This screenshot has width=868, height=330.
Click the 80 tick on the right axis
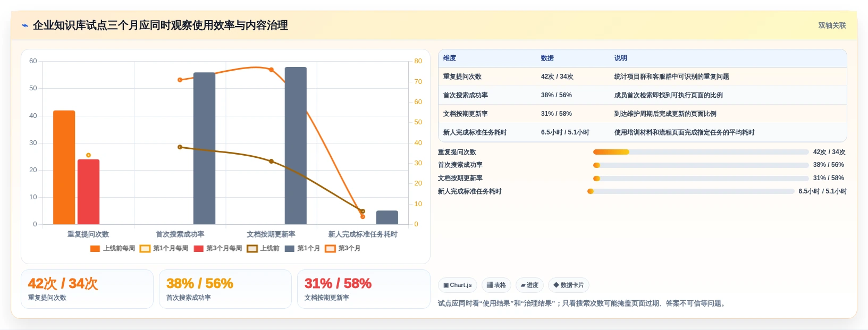pyautogui.click(x=418, y=61)
